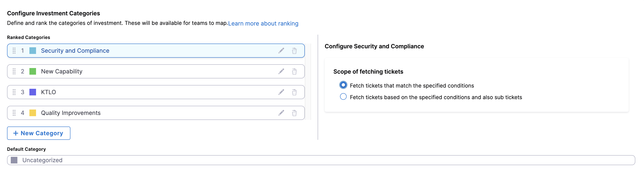Screen dimensions: 644x173
Task: Edit the Quality Improvements category
Action: [x=281, y=113]
